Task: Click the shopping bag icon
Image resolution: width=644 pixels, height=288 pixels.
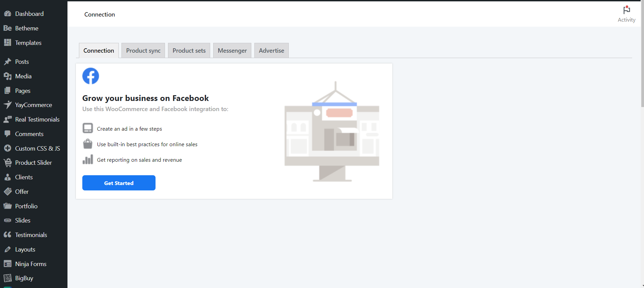Action: (88, 144)
